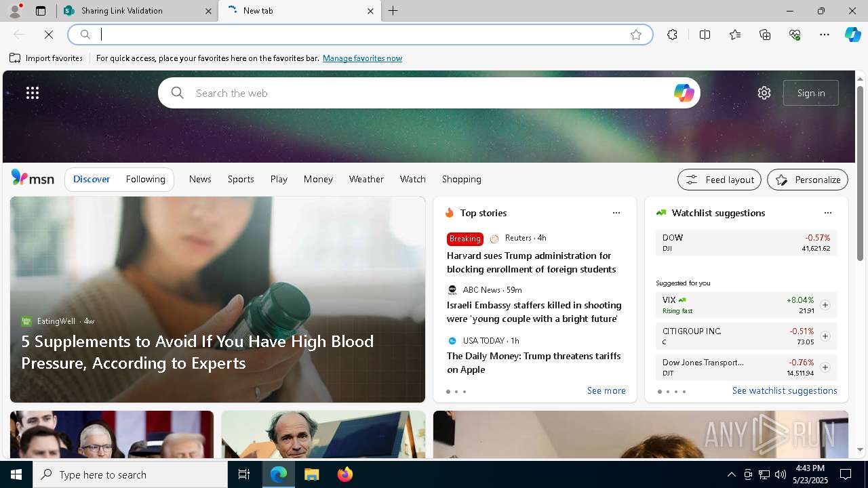The image size is (868, 488).
Task: Open Task View on taskbar
Action: 244,474
